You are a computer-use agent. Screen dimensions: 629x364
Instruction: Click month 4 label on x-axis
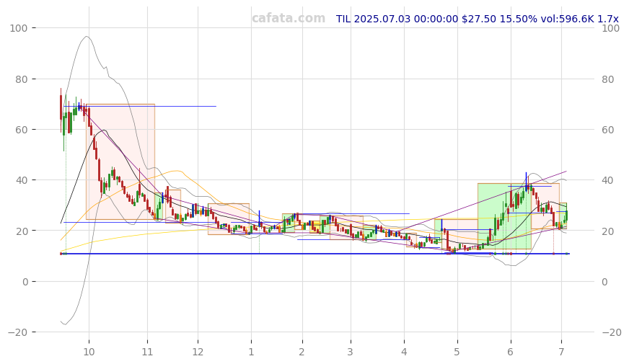(x=404, y=352)
